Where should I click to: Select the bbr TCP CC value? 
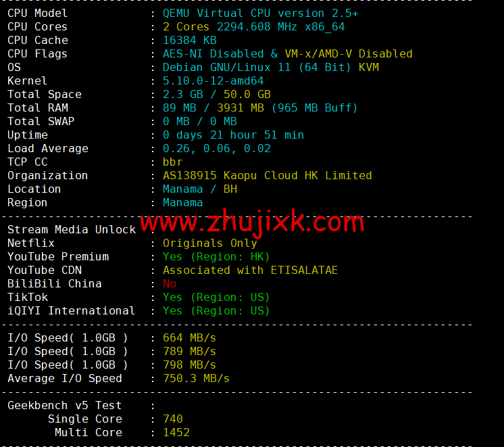[x=172, y=162]
